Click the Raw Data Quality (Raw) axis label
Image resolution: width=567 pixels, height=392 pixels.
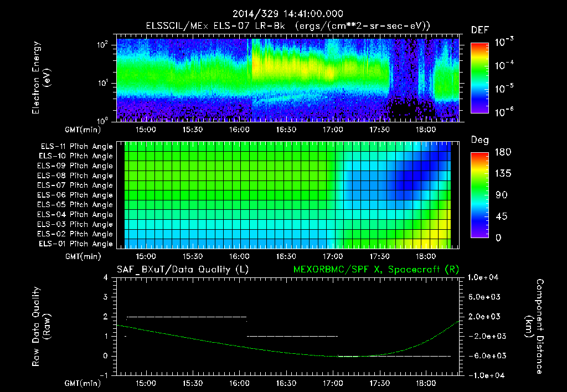41,327
